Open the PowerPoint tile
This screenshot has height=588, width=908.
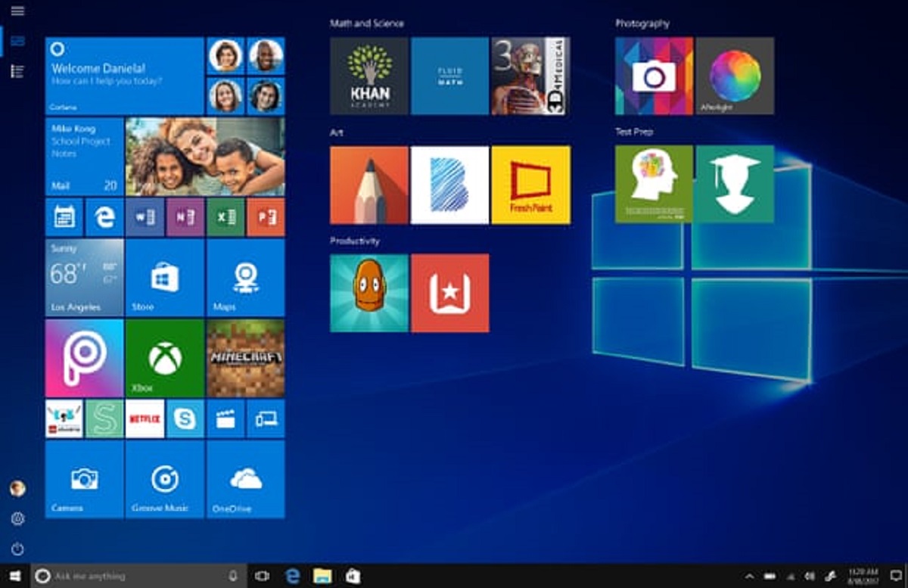pos(266,217)
